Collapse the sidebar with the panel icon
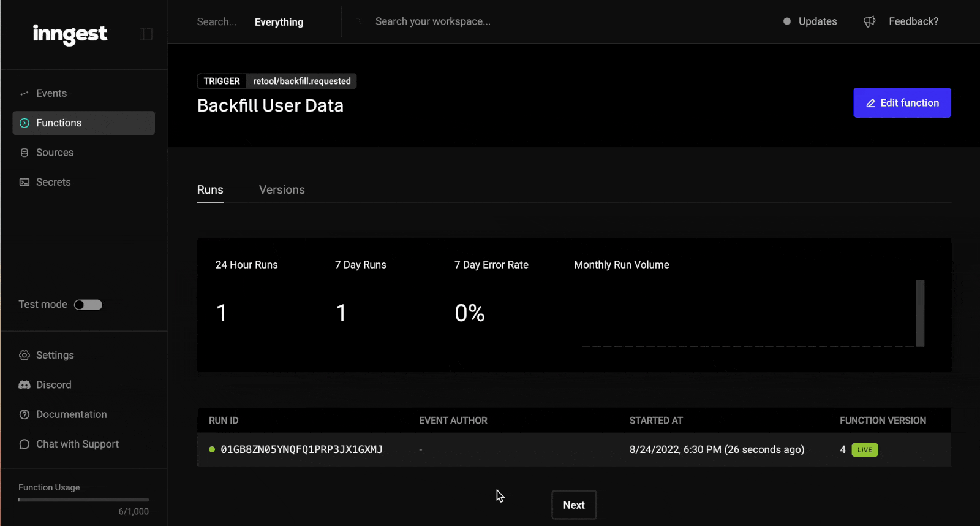This screenshot has height=526, width=980. click(x=146, y=34)
